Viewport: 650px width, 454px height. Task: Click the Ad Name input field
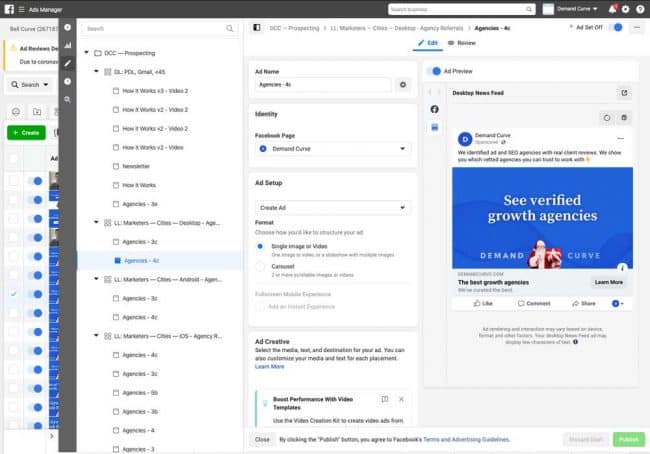click(322, 85)
